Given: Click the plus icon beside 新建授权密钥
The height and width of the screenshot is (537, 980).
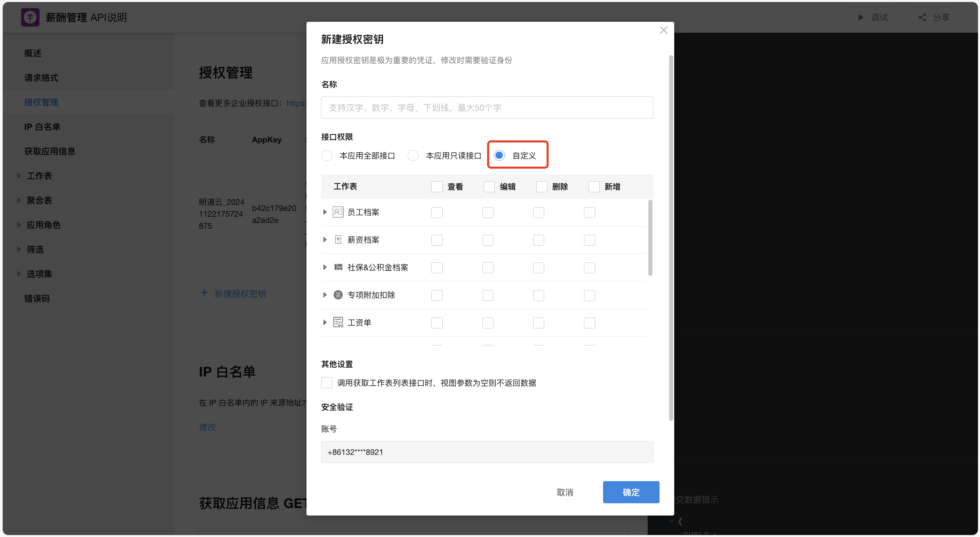Looking at the screenshot, I should (x=204, y=293).
